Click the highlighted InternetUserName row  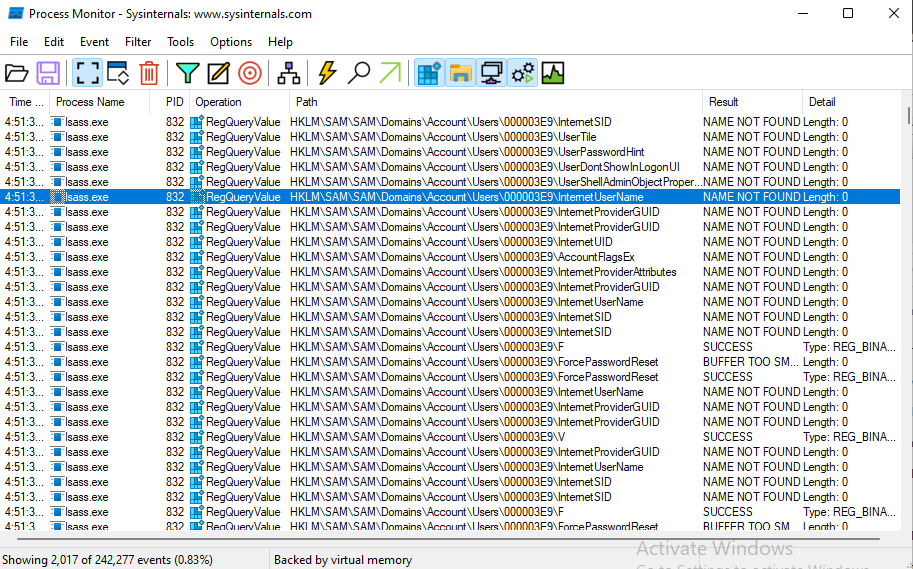click(450, 197)
